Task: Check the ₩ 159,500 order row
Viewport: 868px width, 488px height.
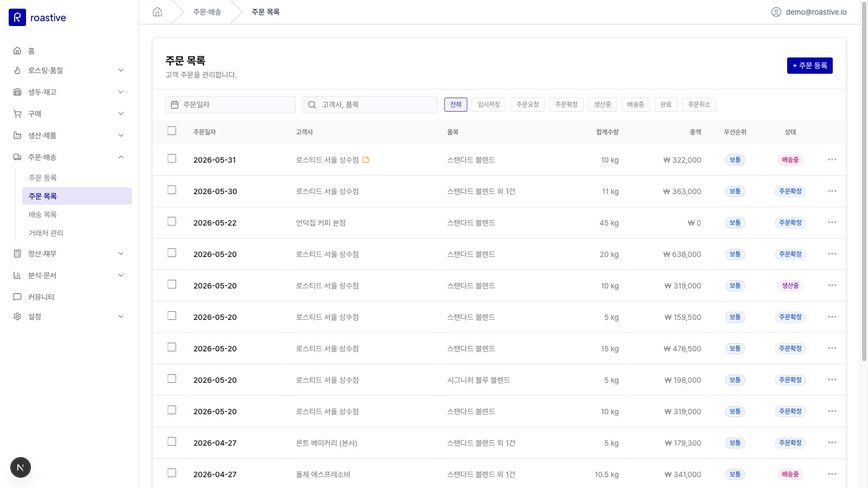Action: pos(172,316)
